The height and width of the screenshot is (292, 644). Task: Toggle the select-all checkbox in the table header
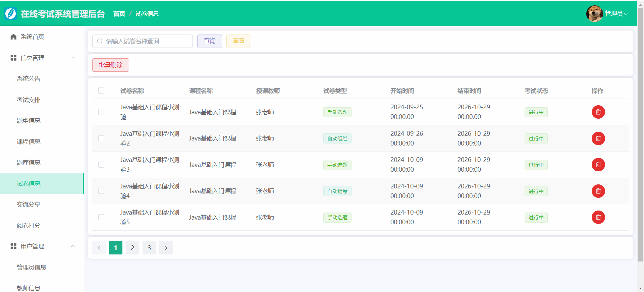[101, 91]
